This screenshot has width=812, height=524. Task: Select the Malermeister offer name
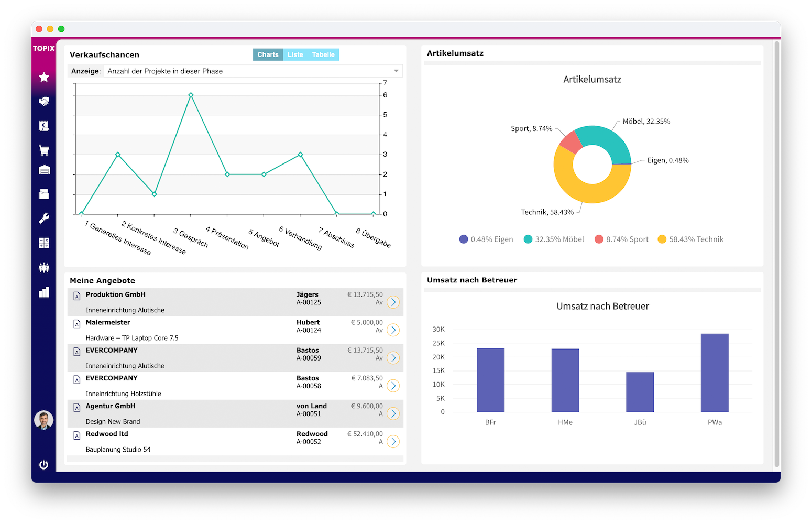pos(108,322)
